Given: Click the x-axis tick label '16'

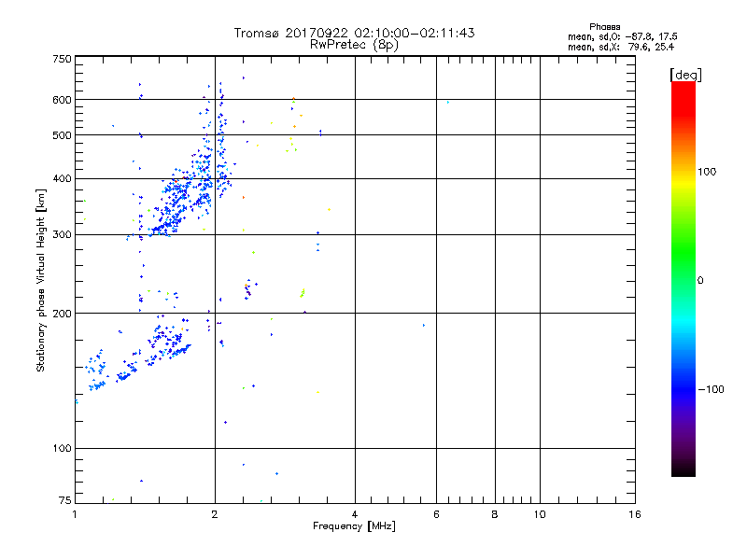Looking at the screenshot, I should pyautogui.click(x=635, y=514).
